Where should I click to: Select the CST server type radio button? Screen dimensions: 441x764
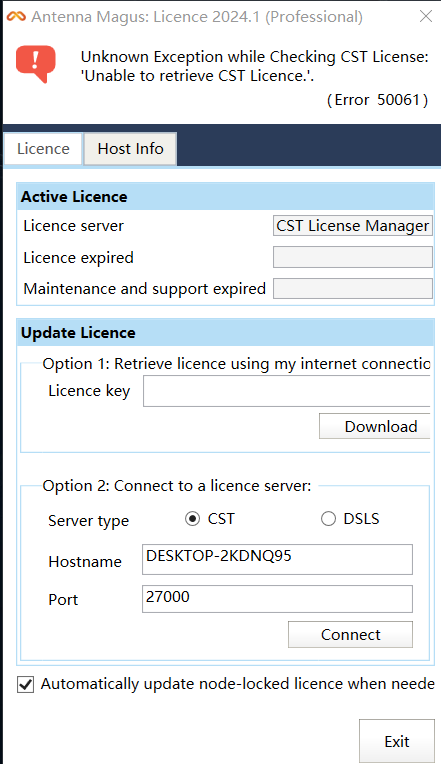click(192, 519)
